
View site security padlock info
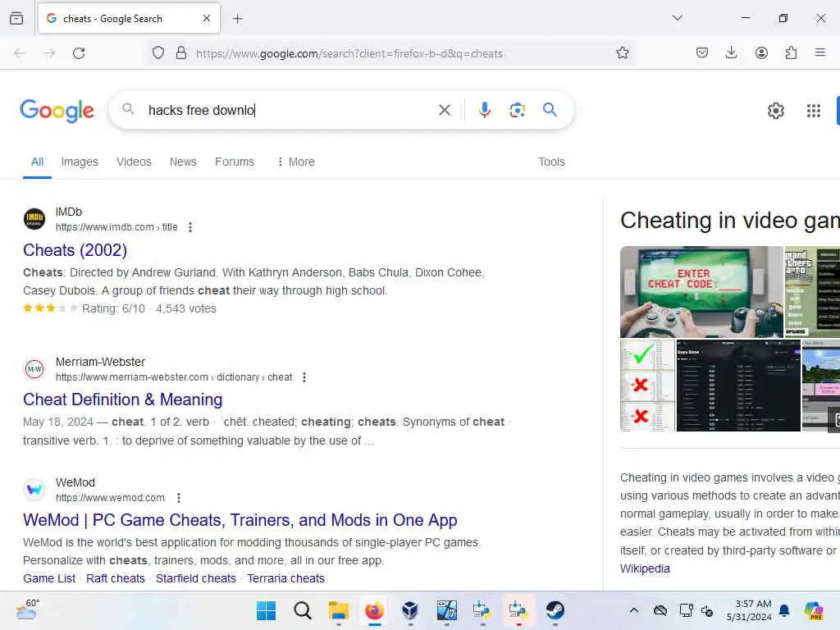point(181,53)
